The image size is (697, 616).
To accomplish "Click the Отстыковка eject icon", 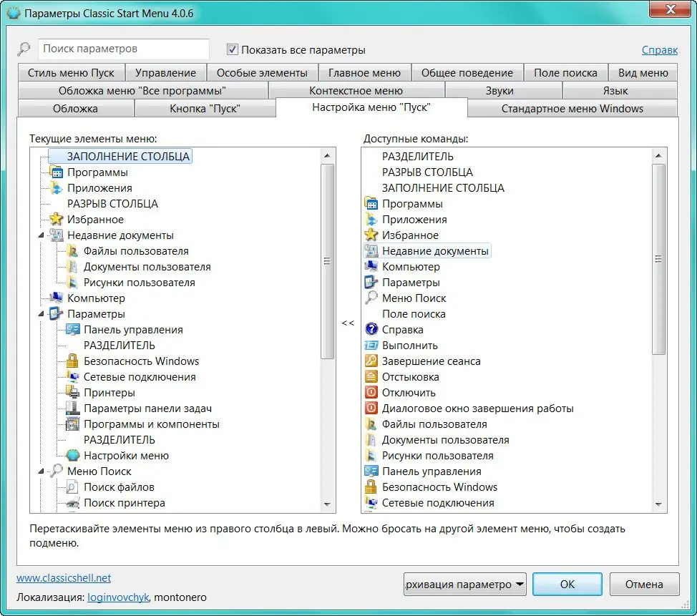I will point(371,376).
